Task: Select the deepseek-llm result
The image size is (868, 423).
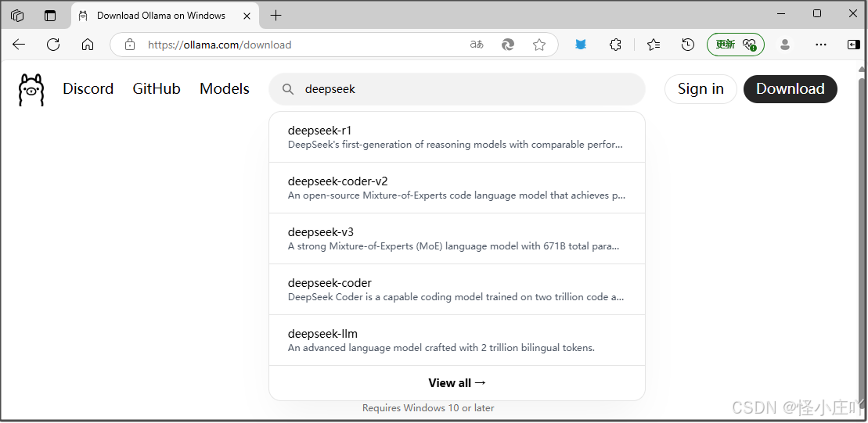Action: pos(456,341)
